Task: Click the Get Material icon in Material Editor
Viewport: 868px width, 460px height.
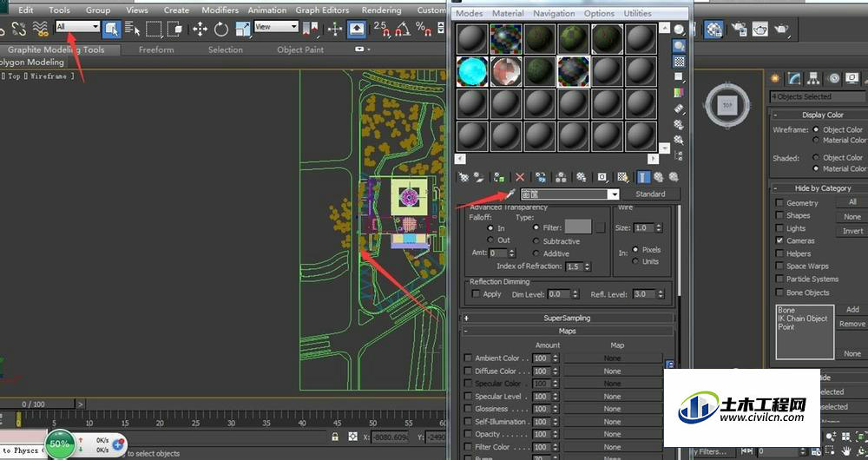Action: (x=464, y=177)
